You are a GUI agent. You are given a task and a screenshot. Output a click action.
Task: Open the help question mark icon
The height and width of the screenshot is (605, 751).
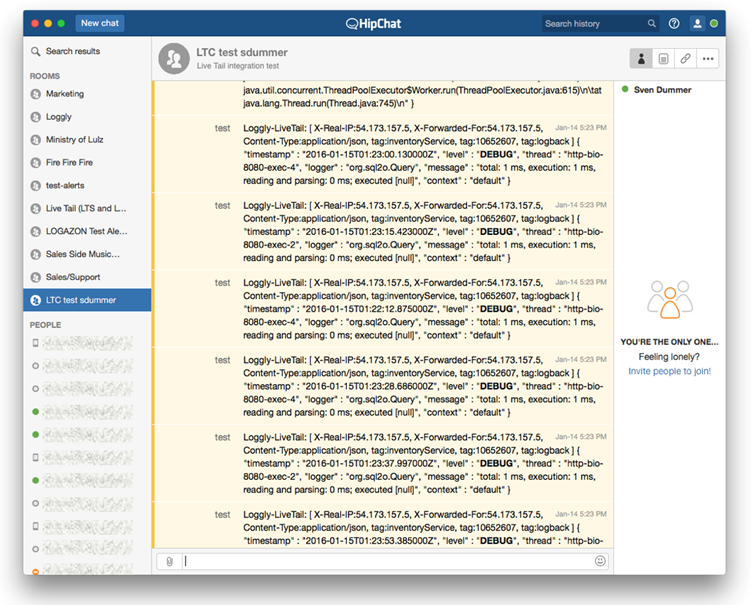tap(674, 23)
